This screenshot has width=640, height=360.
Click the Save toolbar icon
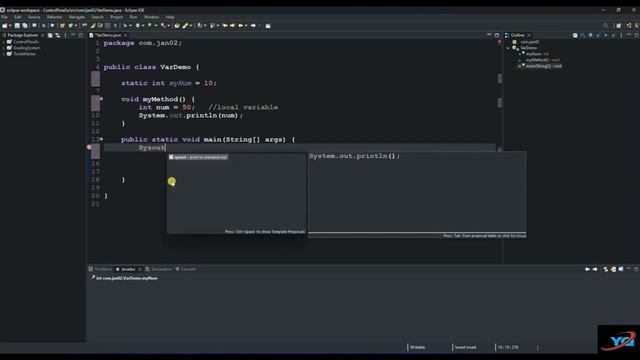(x=17, y=25)
